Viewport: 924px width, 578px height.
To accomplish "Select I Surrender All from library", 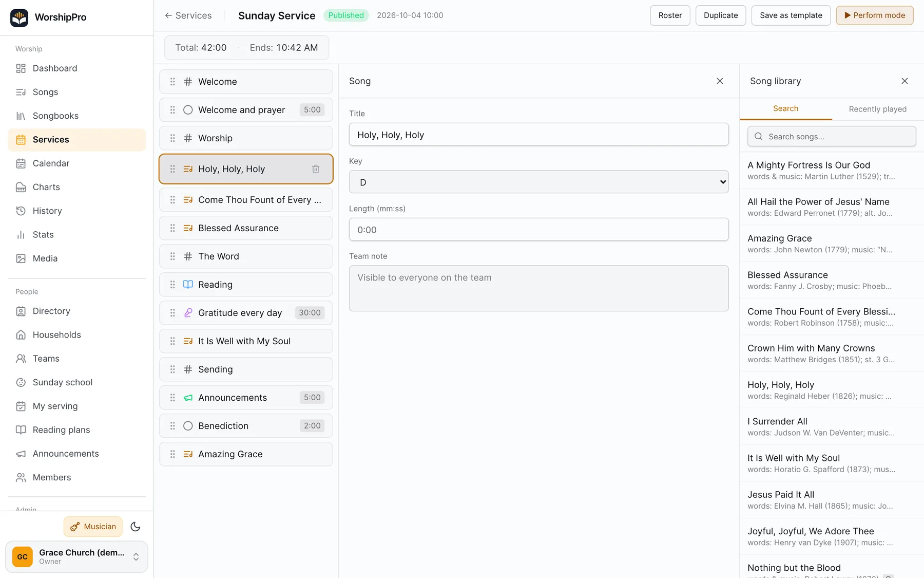I will [x=832, y=427].
